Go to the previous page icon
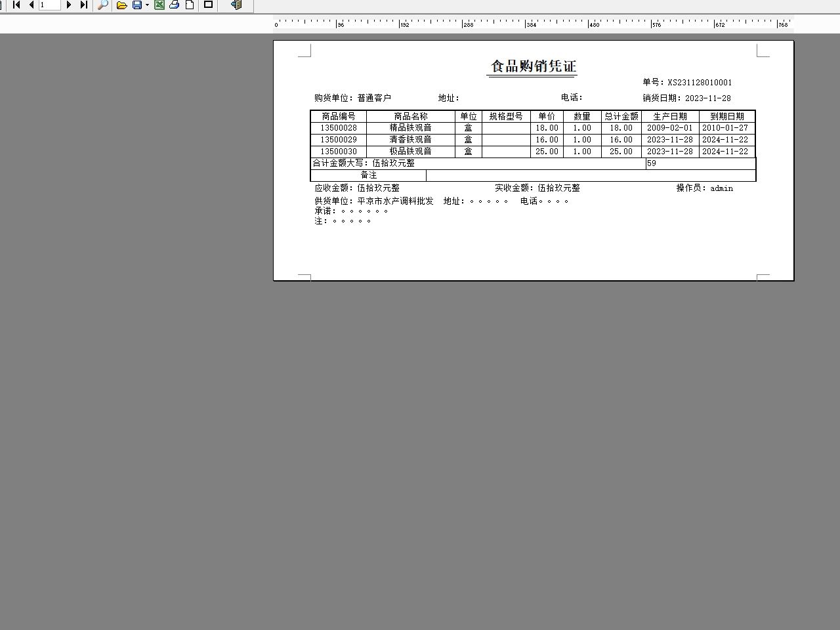Viewport: 840px width, 630px height. coord(31,5)
